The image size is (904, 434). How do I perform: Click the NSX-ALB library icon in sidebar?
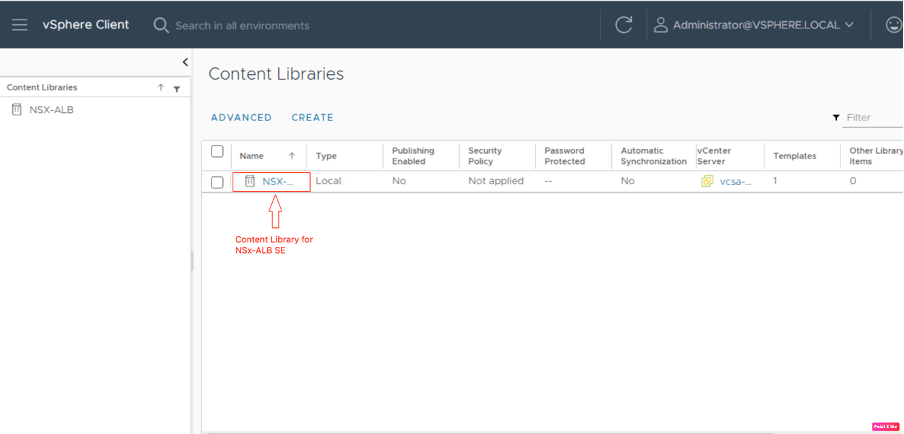click(x=16, y=110)
